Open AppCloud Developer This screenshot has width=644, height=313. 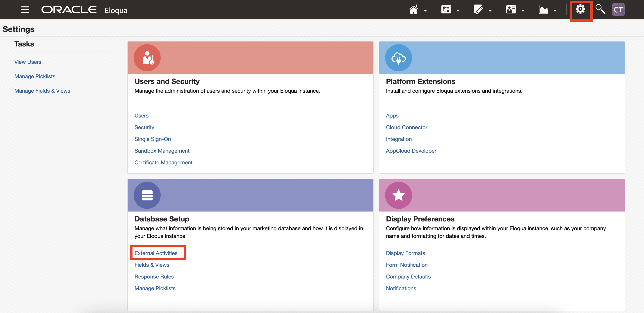[x=411, y=151]
